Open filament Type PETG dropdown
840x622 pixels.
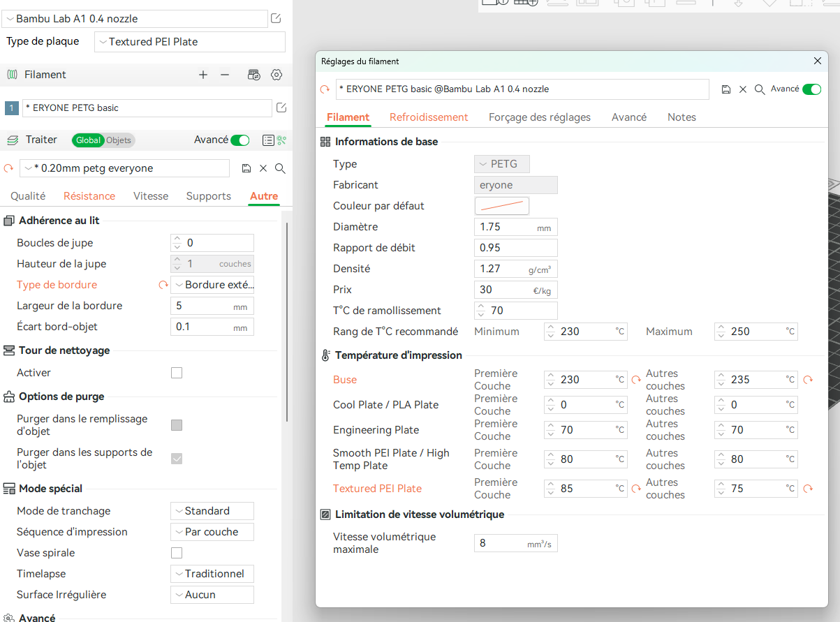pyautogui.click(x=502, y=164)
